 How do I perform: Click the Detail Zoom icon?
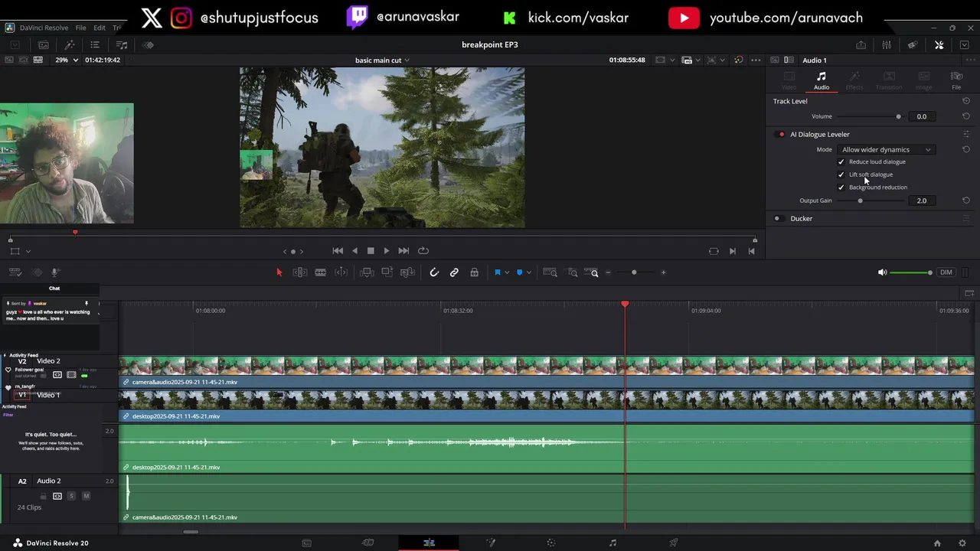(x=572, y=272)
